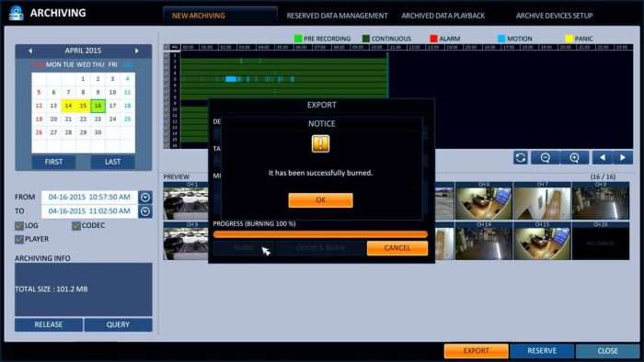Click the Continuous dark green legend swatch
Image resolution: width=644 pixels, height=362 pixels.
[366, 39]
